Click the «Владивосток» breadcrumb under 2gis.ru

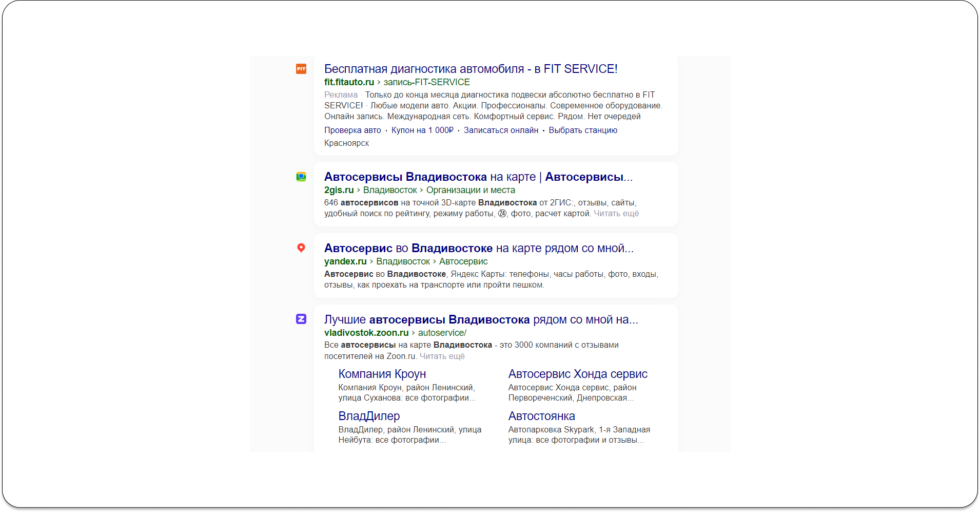pos(389,189)
